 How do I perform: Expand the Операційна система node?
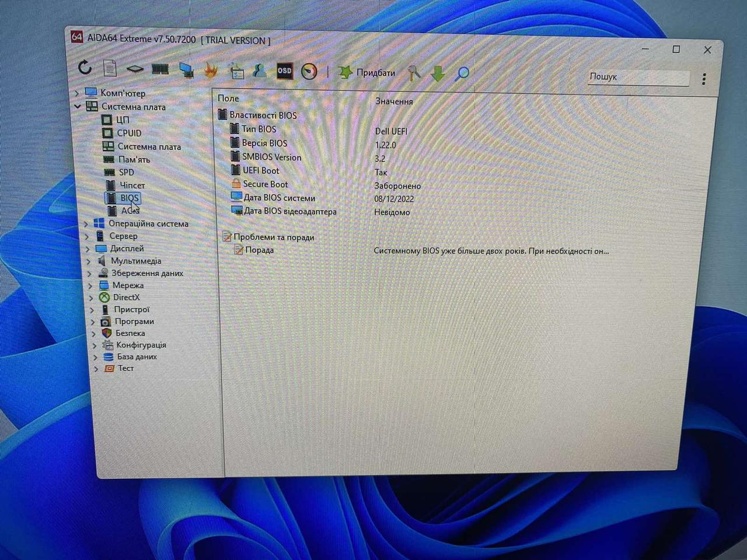[x=86, y=223]
